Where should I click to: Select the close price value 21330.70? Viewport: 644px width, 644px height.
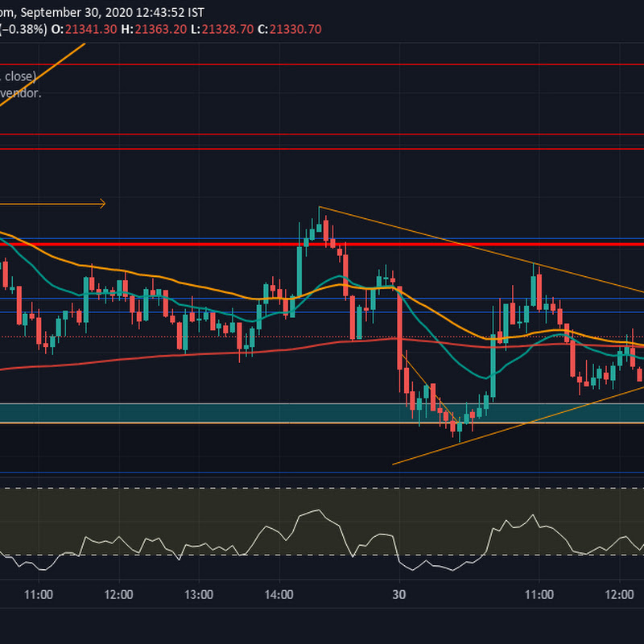[295, 29]
